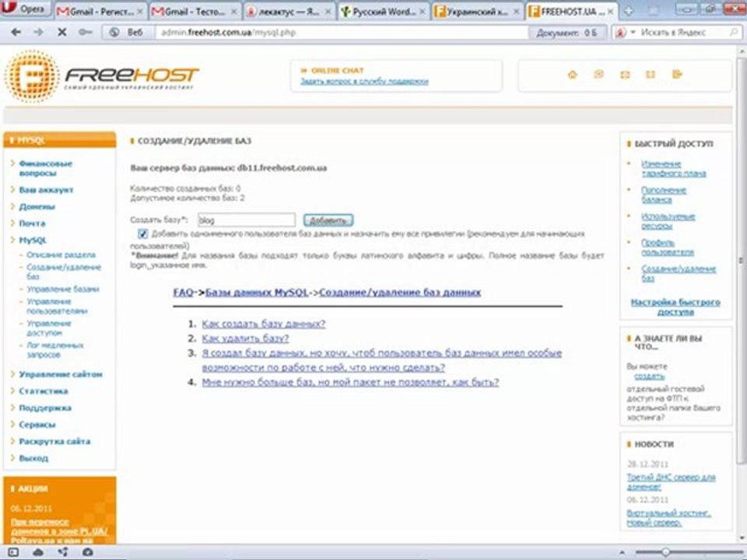Open the Yandex search engine dropdown
The width and height of the screenshot is (747, 560).
click(x=633, y=33)
